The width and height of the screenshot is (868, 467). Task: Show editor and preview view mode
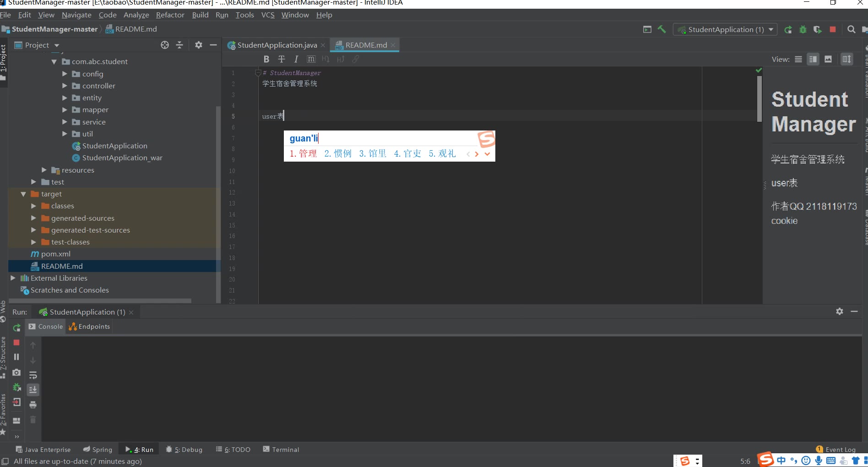[813, 59]
